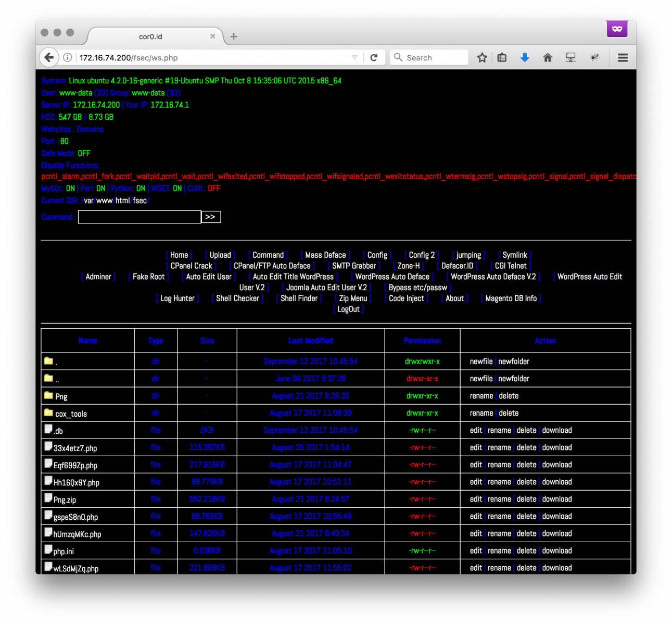This screenshot has height=625, width=672.
Task: Click the cox_tools folder icon
Action: [48, 413]
